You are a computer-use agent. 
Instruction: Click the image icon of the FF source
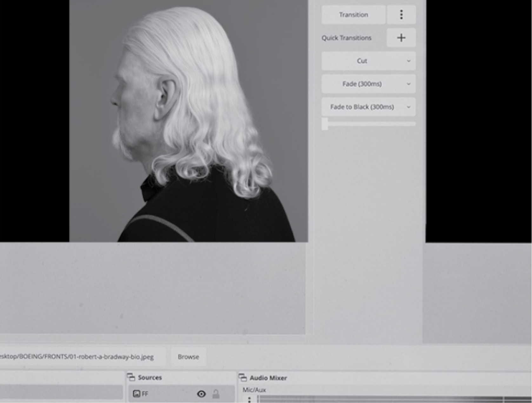pos(136,394)
